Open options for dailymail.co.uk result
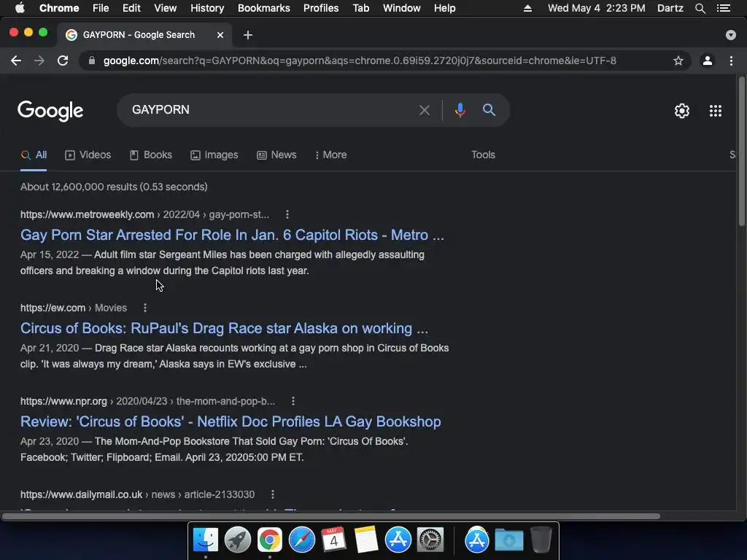Viewport: 747px width, 560px height. click(273, 494)
